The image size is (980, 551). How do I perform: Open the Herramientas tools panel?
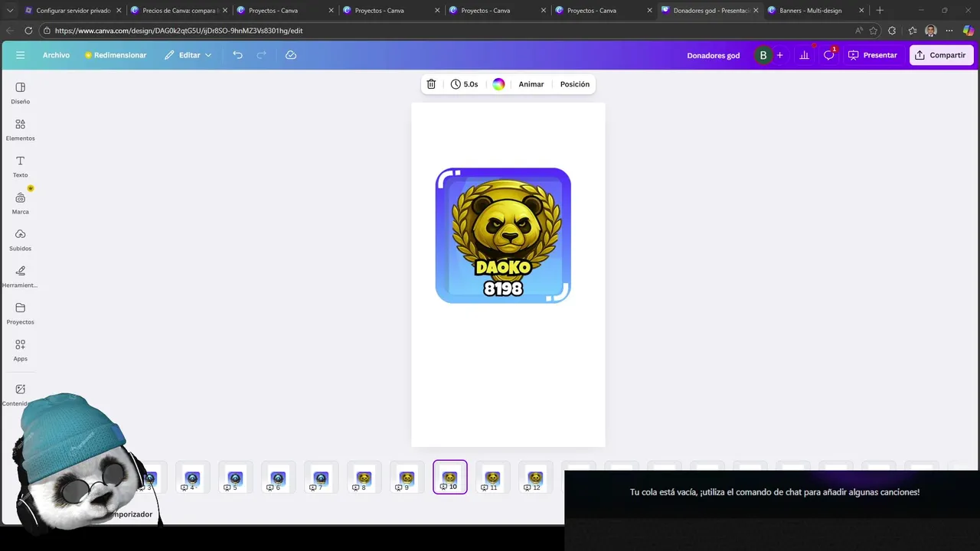(x=21, y=277)
